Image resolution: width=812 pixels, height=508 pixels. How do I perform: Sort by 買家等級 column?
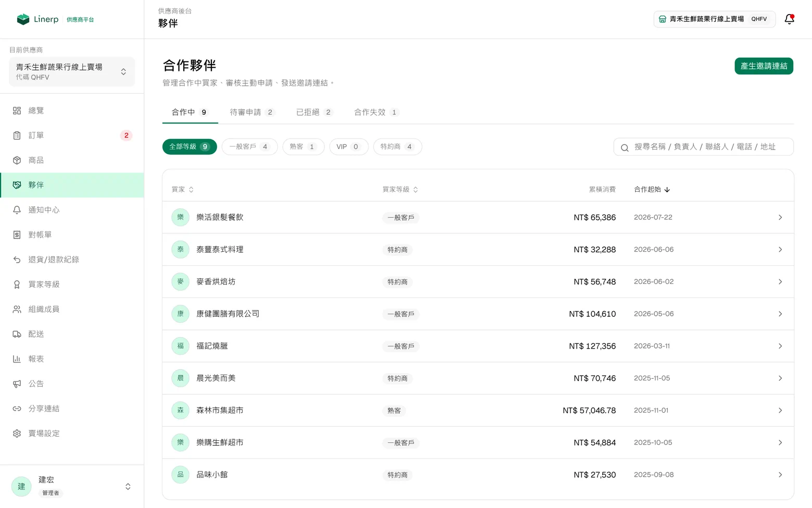tap(400, 190)
